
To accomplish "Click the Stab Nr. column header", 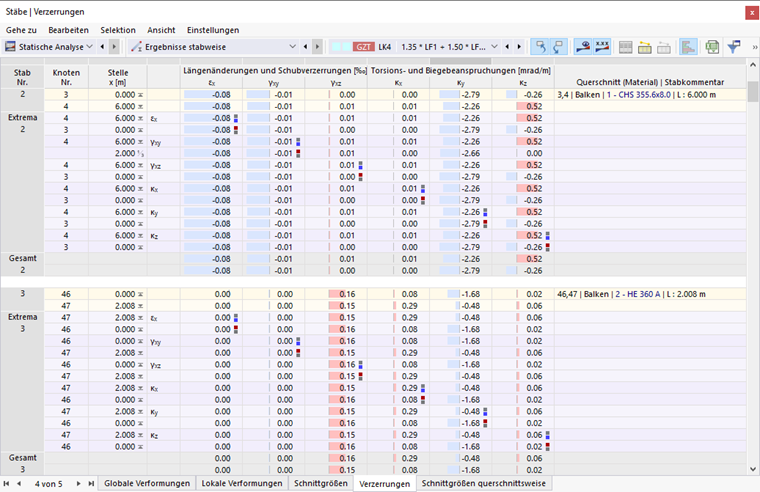I will click(22, 77).
